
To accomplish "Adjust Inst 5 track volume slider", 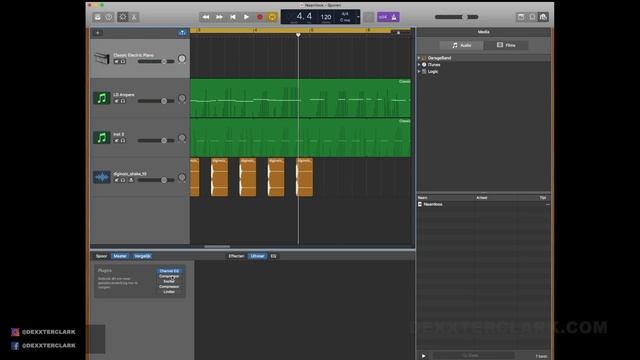I will pos(156,140).
